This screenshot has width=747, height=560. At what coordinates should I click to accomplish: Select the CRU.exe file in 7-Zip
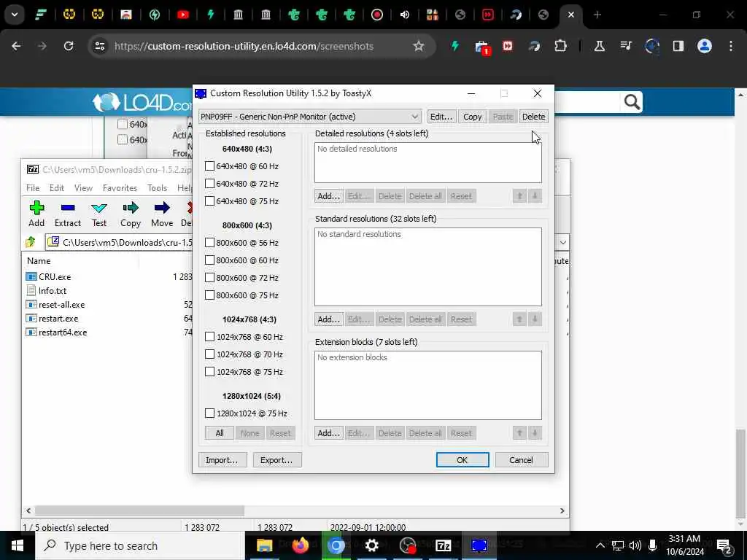point(55,276)
